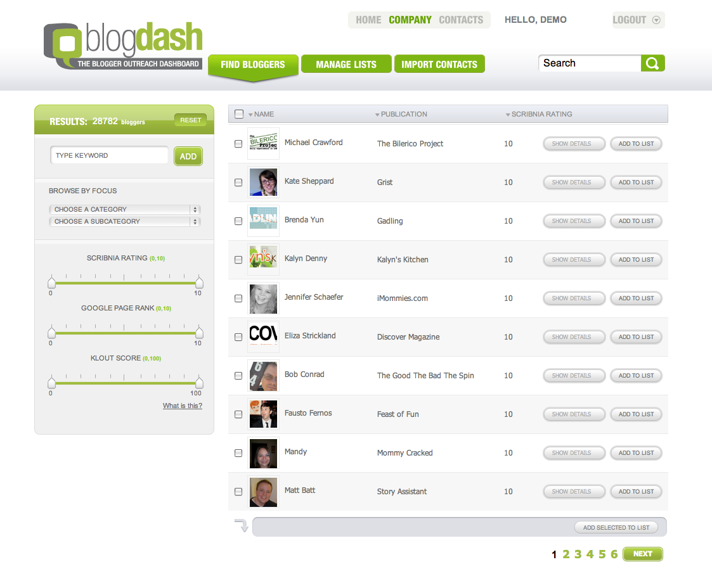Add Kate Sheppard to list
712x588 pixels.
(x=636, y=182)
